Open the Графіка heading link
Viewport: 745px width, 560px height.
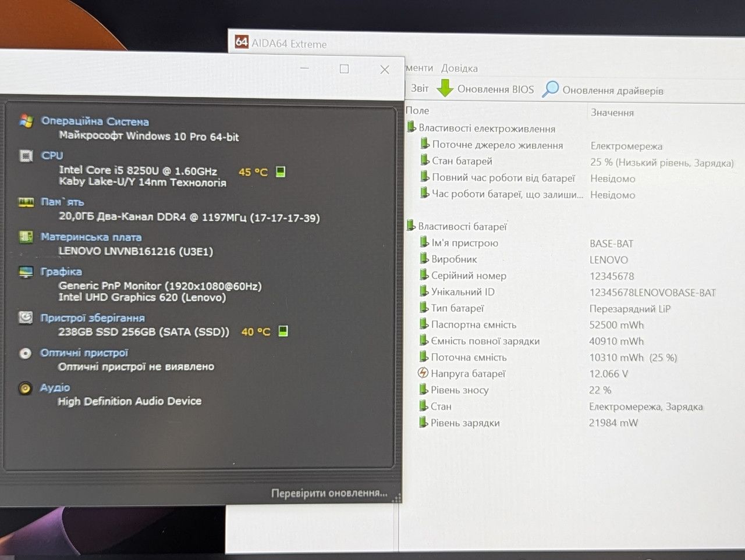pyautogui.click(x=61, y=272)
